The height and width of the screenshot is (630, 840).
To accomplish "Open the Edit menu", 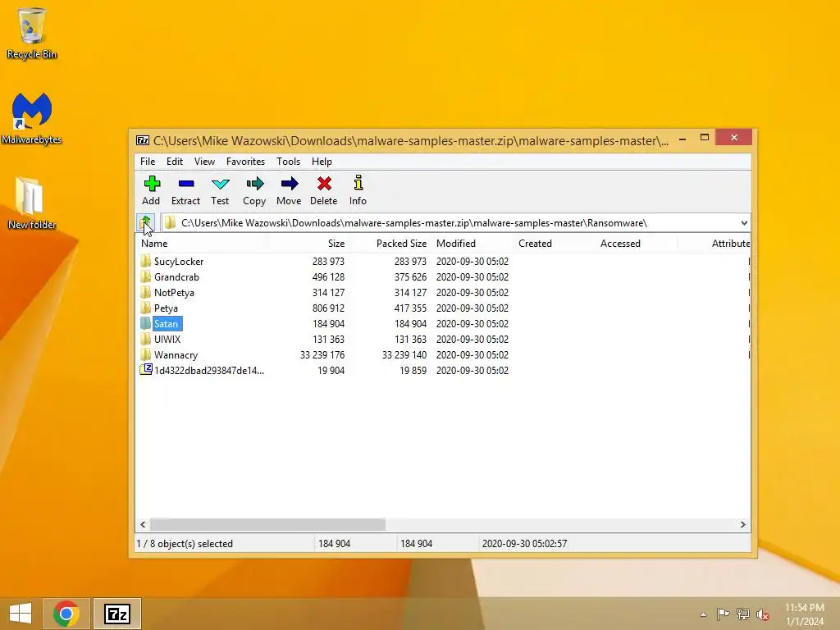I will point(175,162).
